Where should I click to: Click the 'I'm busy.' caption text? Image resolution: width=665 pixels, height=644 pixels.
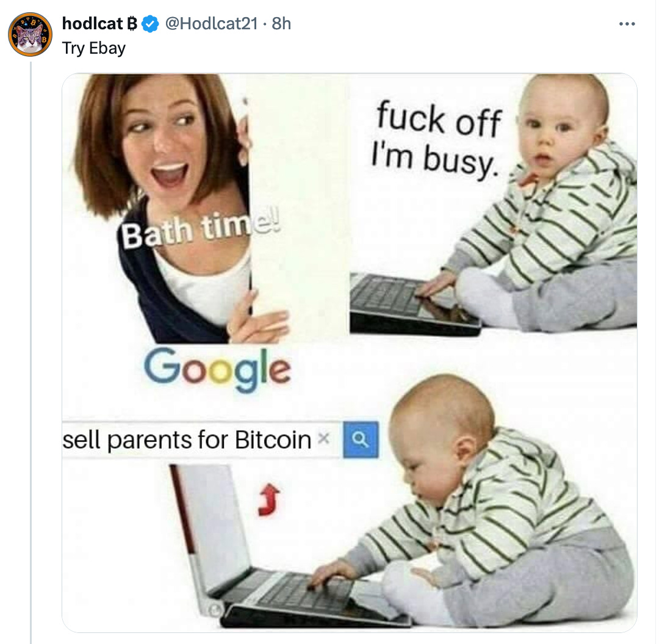pos(434,160)
